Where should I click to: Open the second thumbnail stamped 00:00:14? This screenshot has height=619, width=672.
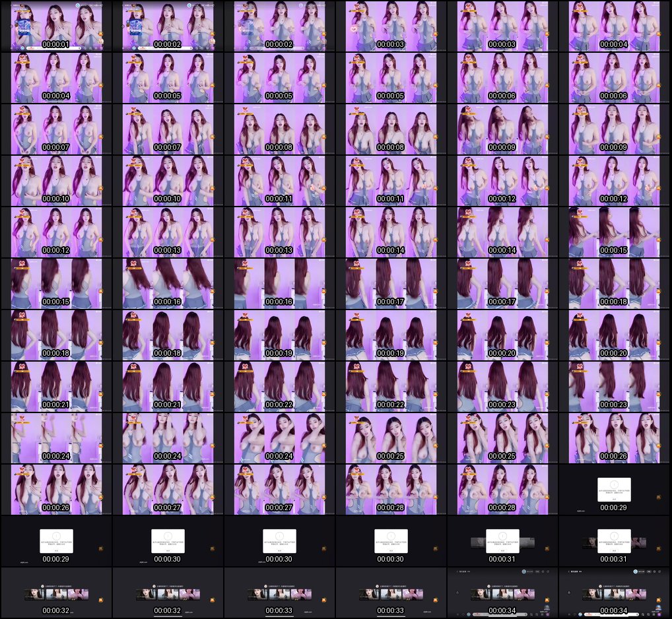pos(502,232)
